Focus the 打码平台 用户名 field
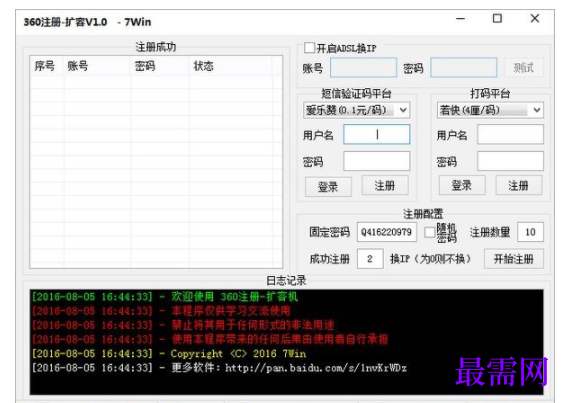 coord(510,135)
